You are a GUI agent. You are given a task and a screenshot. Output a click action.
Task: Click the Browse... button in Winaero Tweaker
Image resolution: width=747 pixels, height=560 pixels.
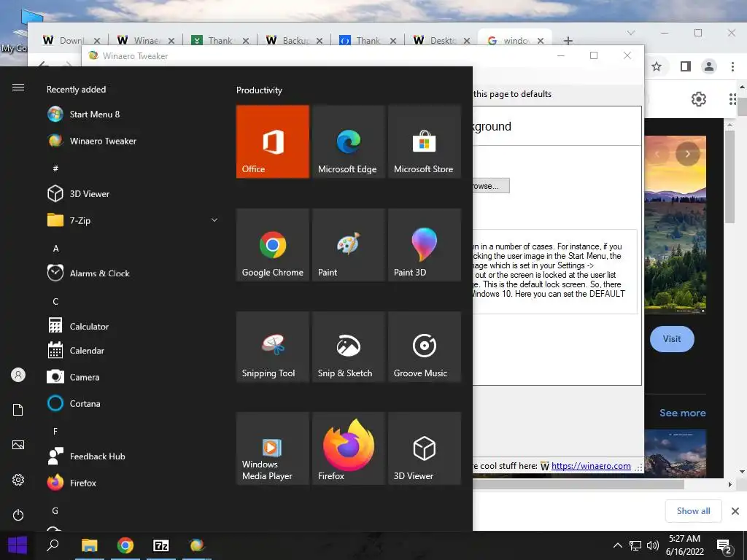click(491, 186)
